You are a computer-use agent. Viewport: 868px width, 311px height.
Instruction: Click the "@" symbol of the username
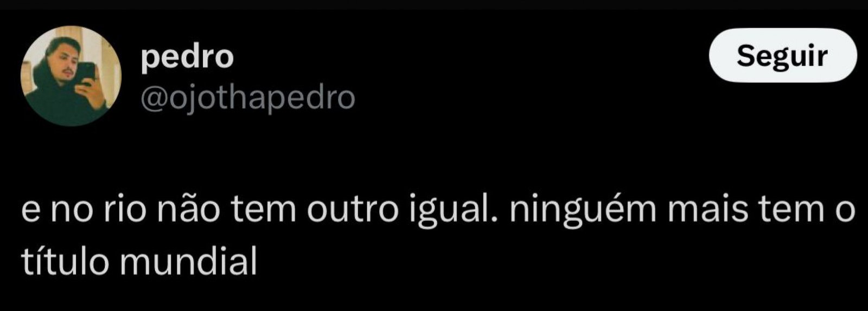pyautogui.click(x=151, y=99)
